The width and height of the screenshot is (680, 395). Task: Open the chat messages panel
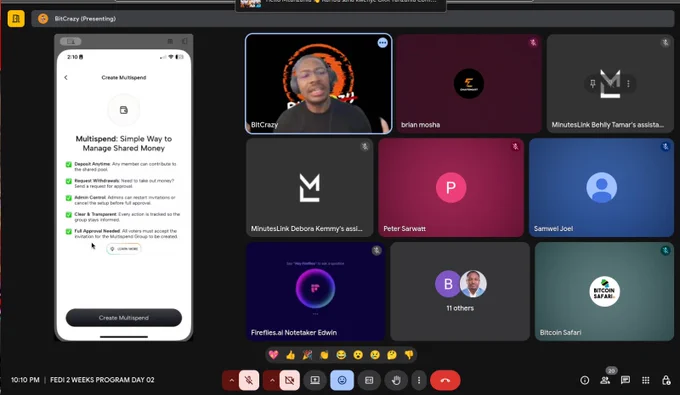(x=625, y=380)
